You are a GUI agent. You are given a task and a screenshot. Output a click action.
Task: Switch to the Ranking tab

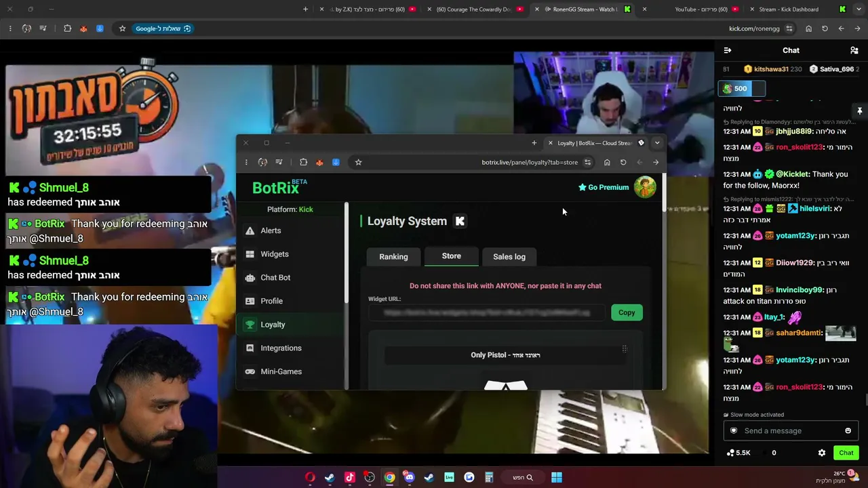[393, 257]
